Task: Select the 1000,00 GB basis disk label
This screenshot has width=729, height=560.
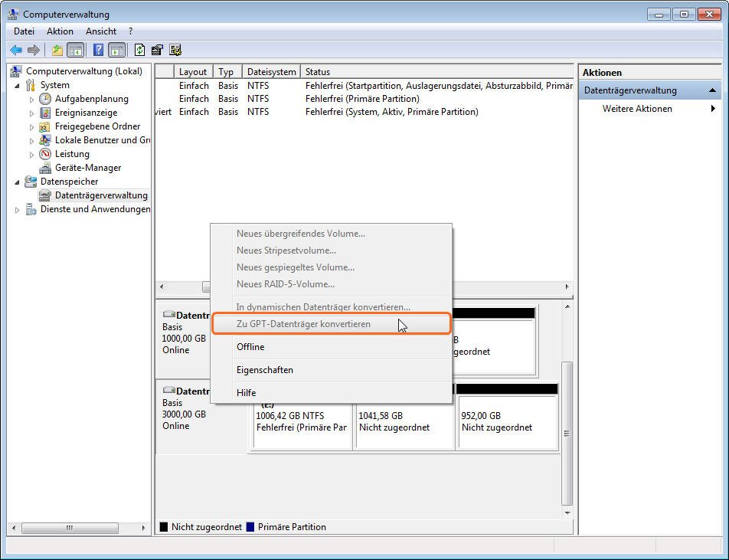Action: [184, 338]
